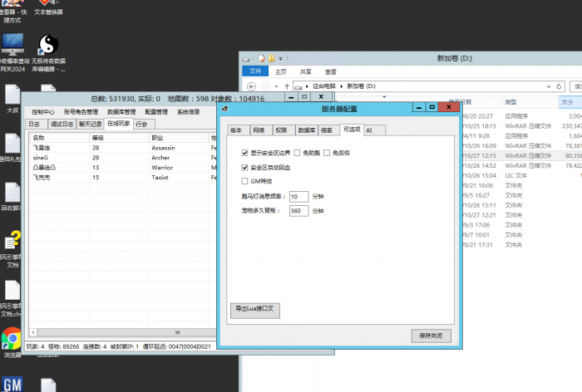Open the Chrome browser desktop icon
Viewport: 582px width, 392px height.
tap(12, 338)
